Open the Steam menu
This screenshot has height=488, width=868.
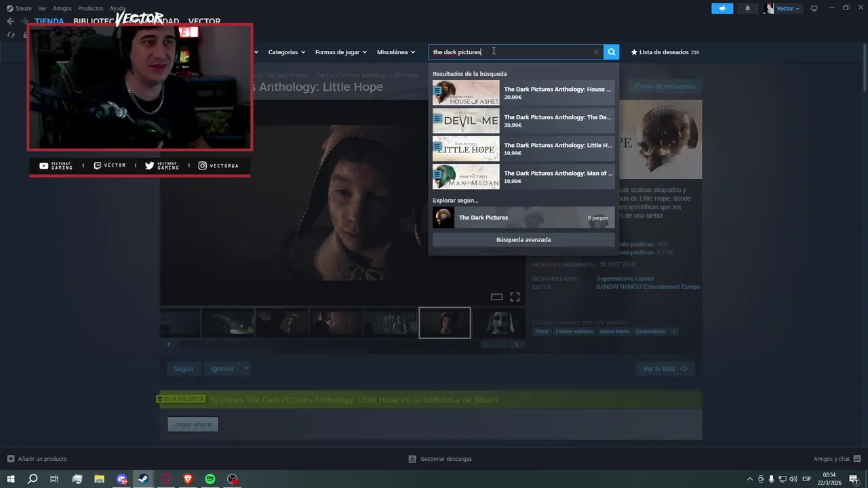pyautogui.click(x=19, y=8)
